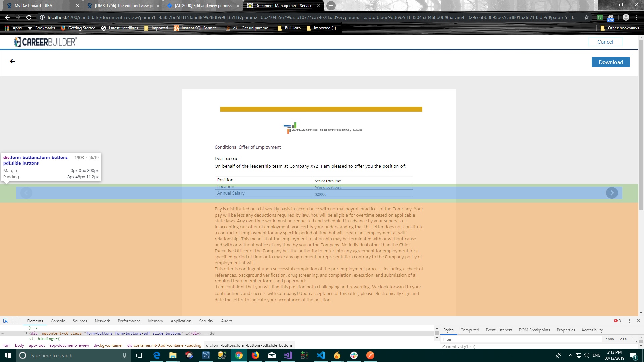Viewport: 644px width, 362px height.
Task: Add a new style rule with plus icon
Action: (x=633, y=339)
